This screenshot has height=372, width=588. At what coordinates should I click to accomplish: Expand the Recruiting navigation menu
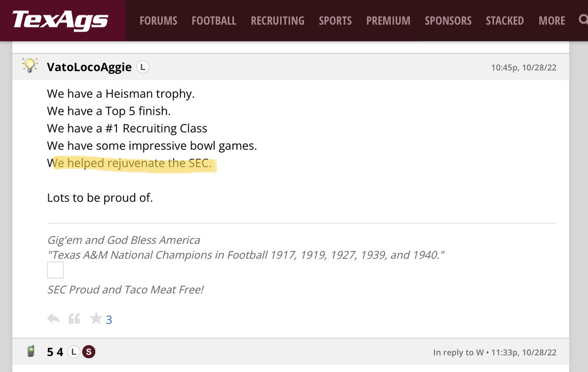point(278,21)
